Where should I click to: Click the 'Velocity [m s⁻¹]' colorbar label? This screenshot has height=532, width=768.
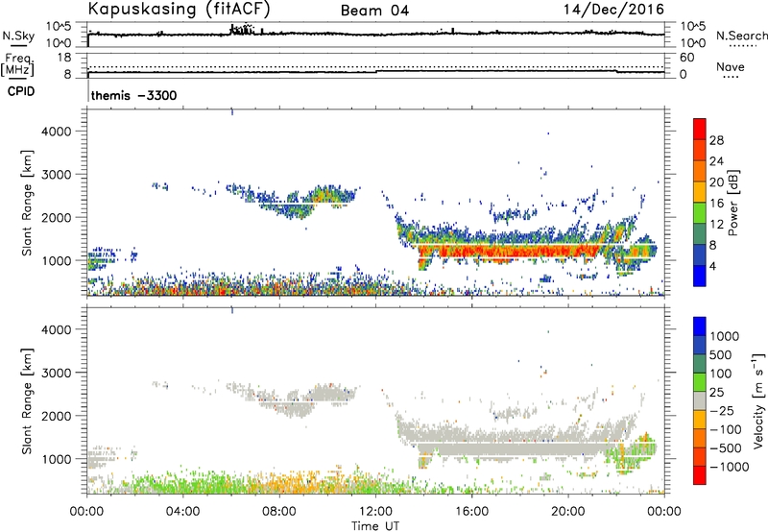pos(758,400)
